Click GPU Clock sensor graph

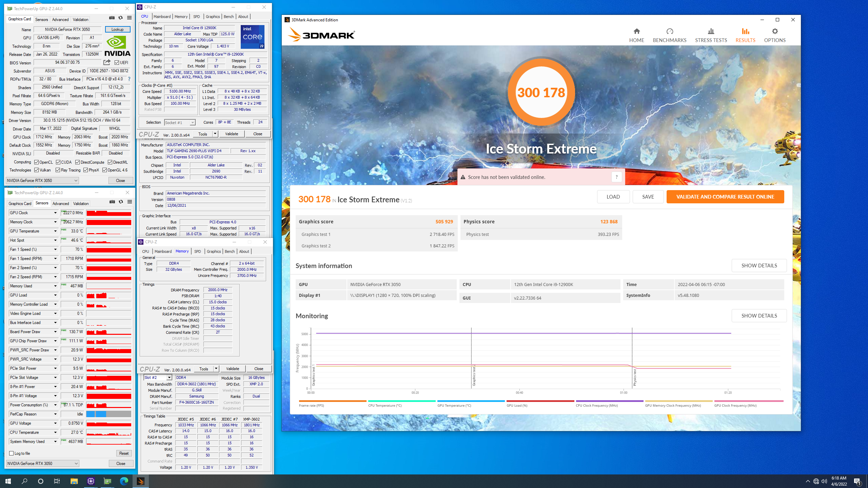point(109,213)
